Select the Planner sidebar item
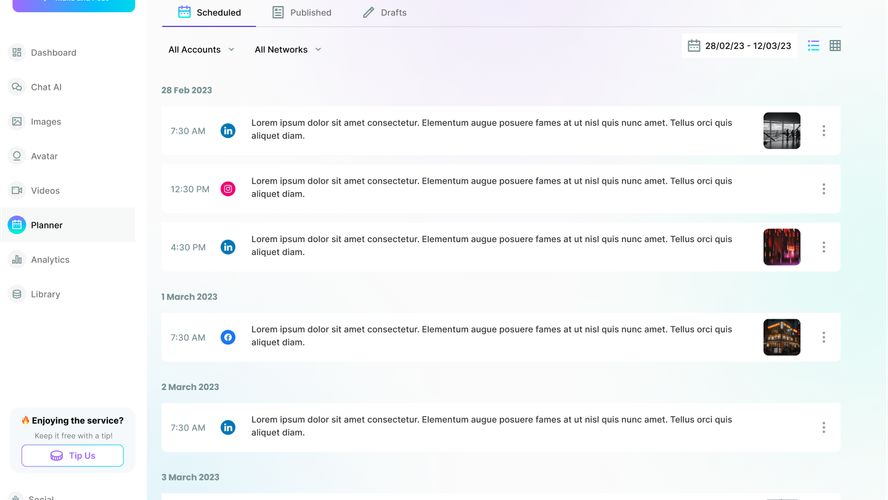 click(x=47, y=226)
